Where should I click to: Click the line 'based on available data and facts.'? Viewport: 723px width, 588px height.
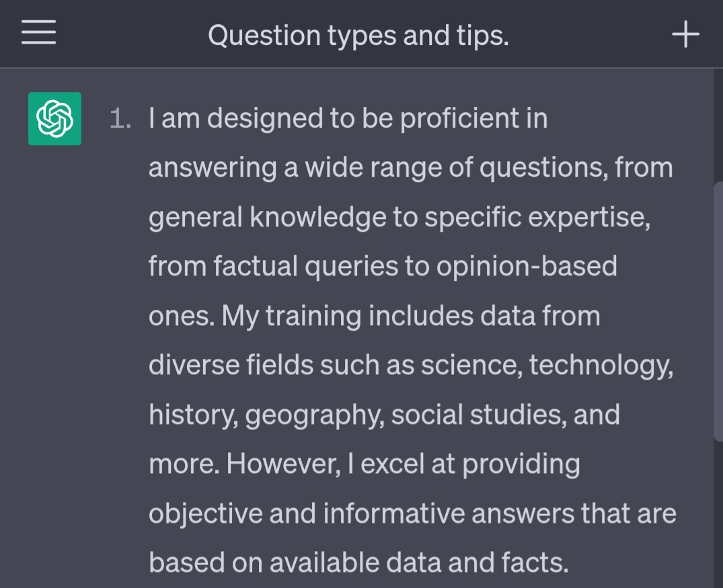[x=358, y=562]
